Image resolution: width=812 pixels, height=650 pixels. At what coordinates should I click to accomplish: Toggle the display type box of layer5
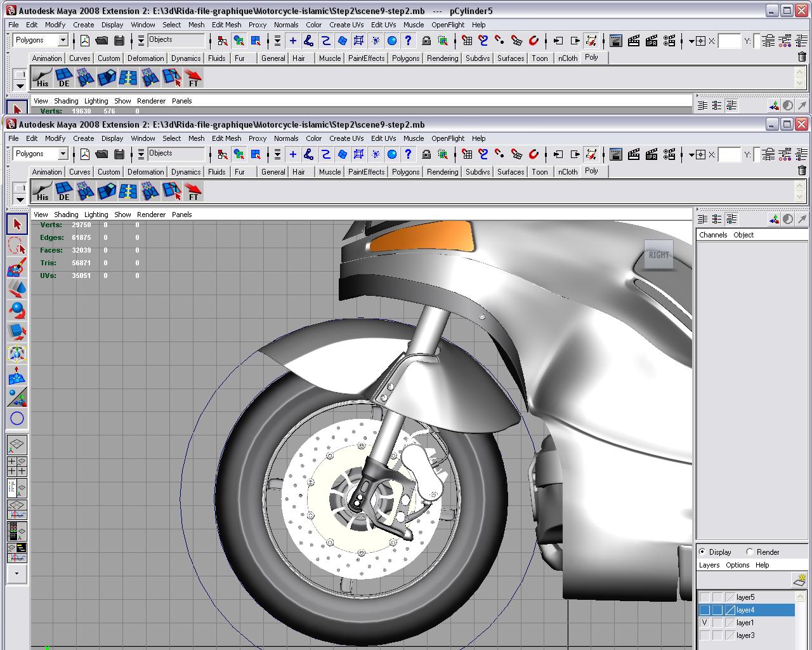click(x=717, y=597)
